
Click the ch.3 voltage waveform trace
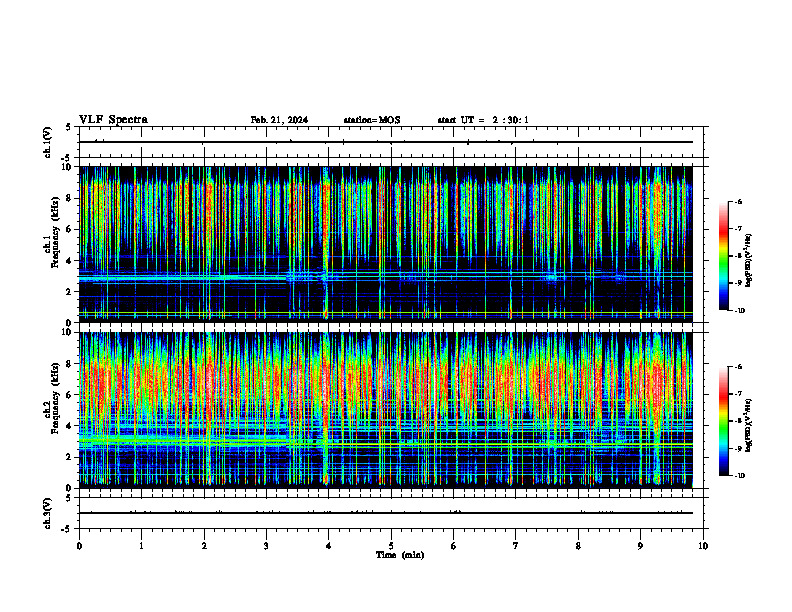[386, 513]
